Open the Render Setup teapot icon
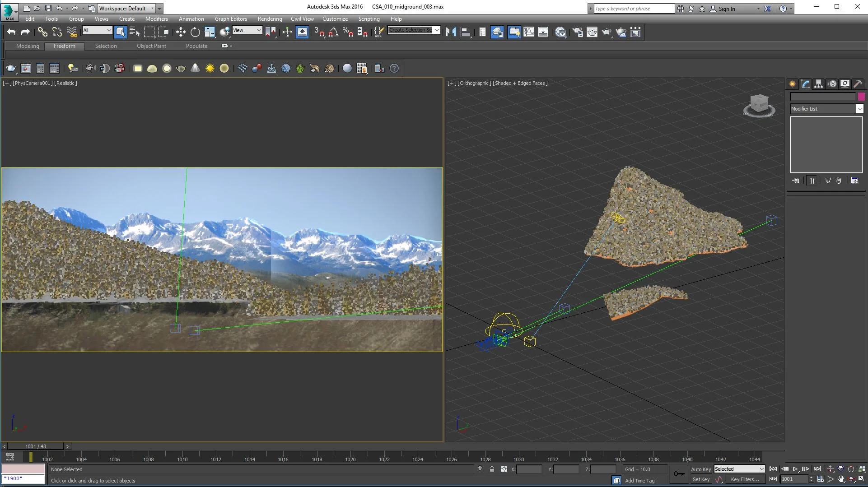The width and height of the screenshot is (868, 487). pyautogui.click(x=578, y=32)
